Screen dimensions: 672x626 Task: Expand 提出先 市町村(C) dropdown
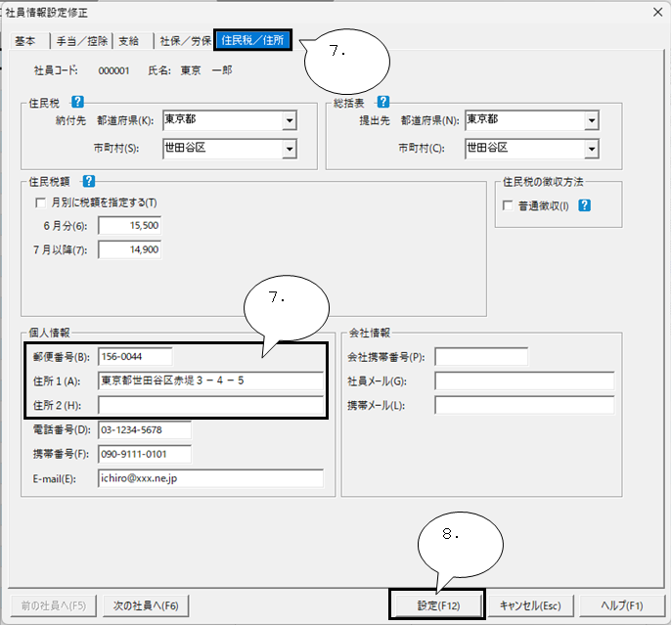point(592,149)
